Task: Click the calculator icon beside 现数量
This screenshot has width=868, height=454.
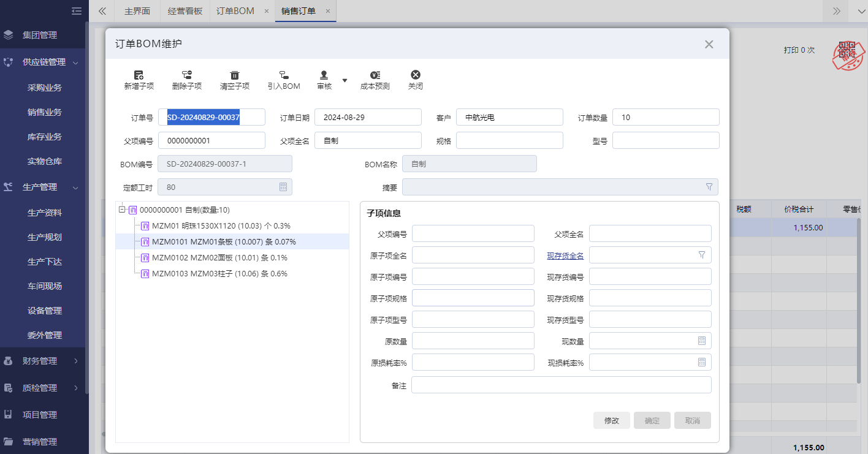Action: coord(701,340)
